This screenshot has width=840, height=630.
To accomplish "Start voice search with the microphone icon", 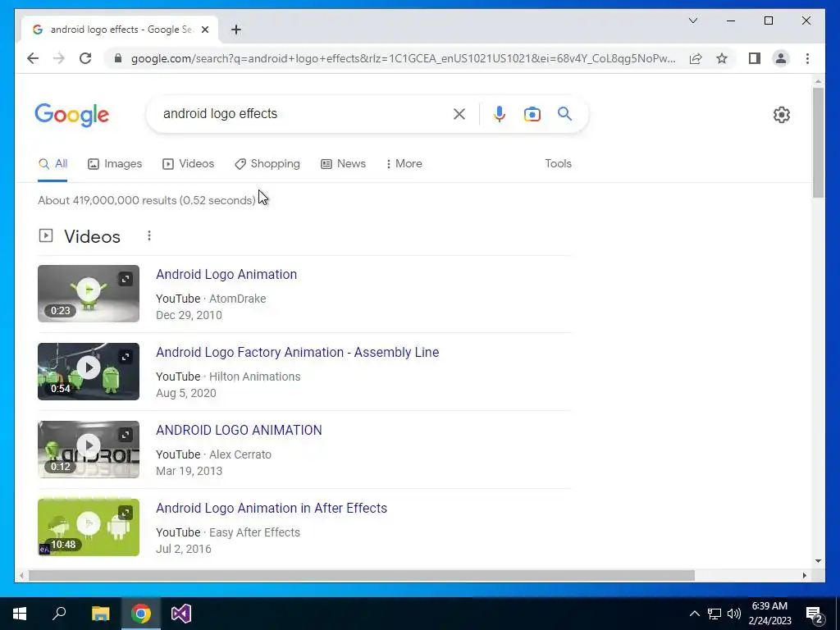I will point(500,113).
